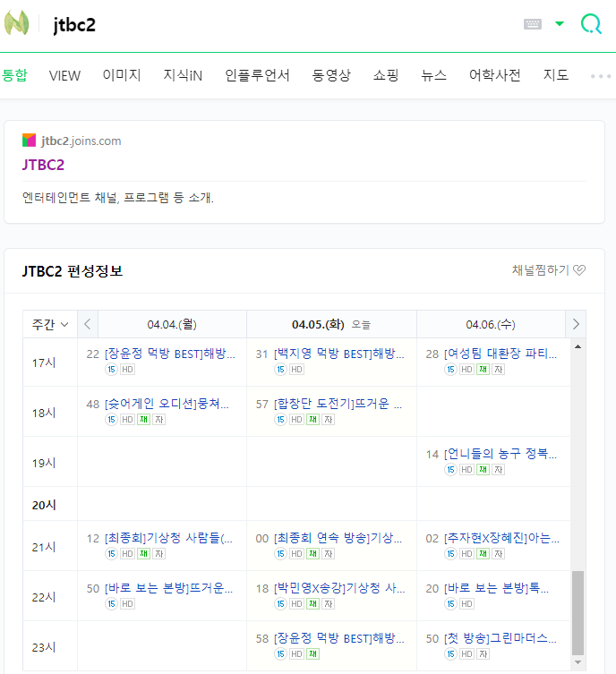Click HD icon under 언니들의 농구 program

click(x=466, y=469)
